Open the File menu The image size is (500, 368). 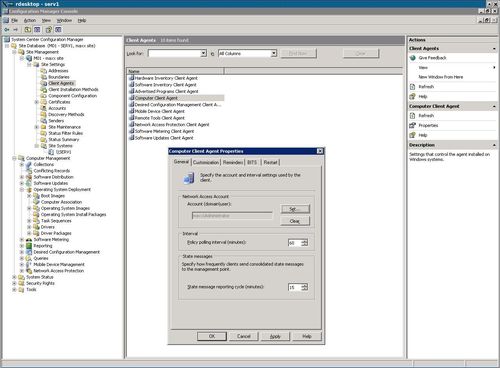15,20
